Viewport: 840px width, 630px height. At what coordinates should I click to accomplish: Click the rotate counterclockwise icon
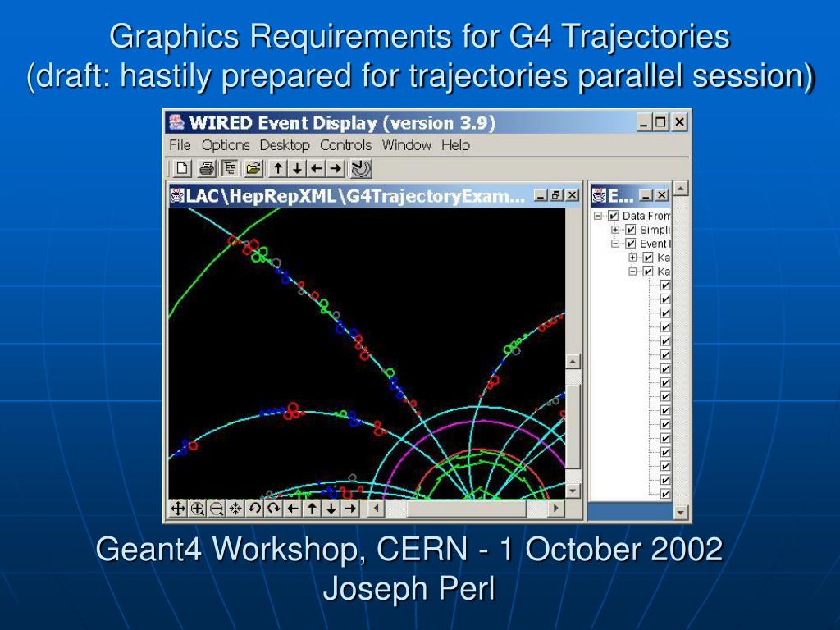coord(254,508)
